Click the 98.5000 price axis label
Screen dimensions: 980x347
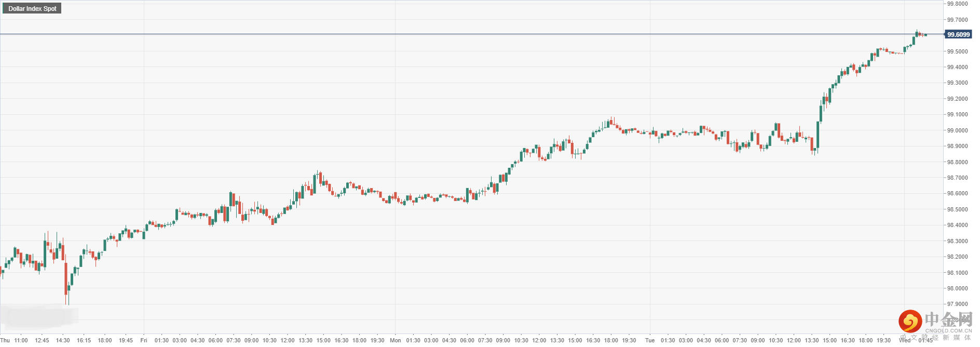click(957, 209)
